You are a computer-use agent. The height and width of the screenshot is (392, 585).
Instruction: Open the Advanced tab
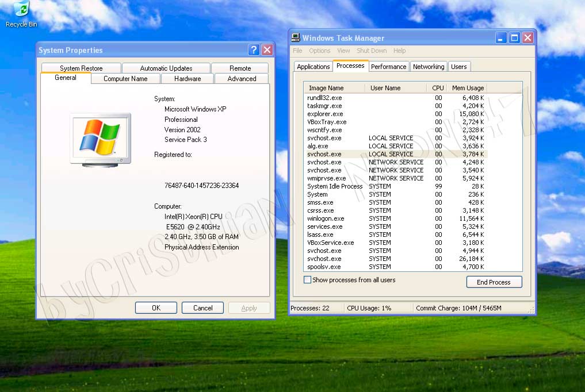(x=242, y=79)
